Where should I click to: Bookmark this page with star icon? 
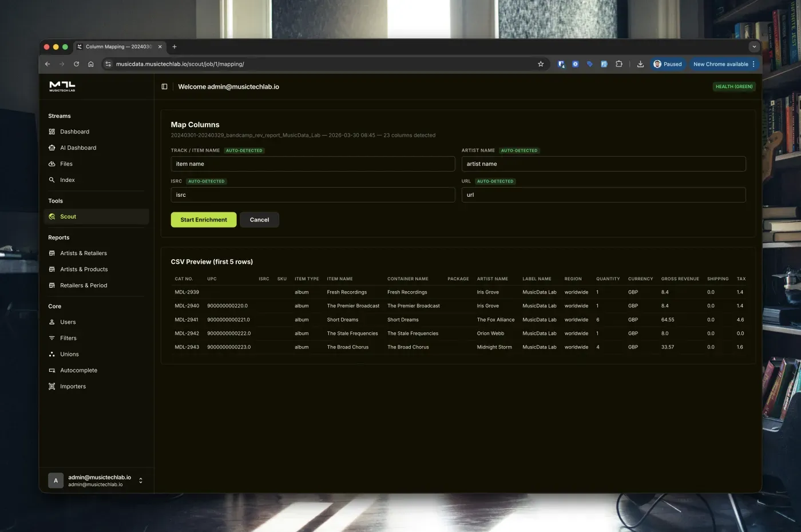pyautogui.click(x=541, y=64)
